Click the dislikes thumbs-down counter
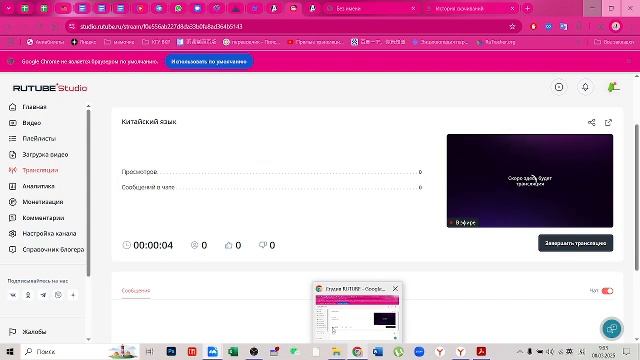The height and width of the screenshot is (360, 640). point(267,245)
